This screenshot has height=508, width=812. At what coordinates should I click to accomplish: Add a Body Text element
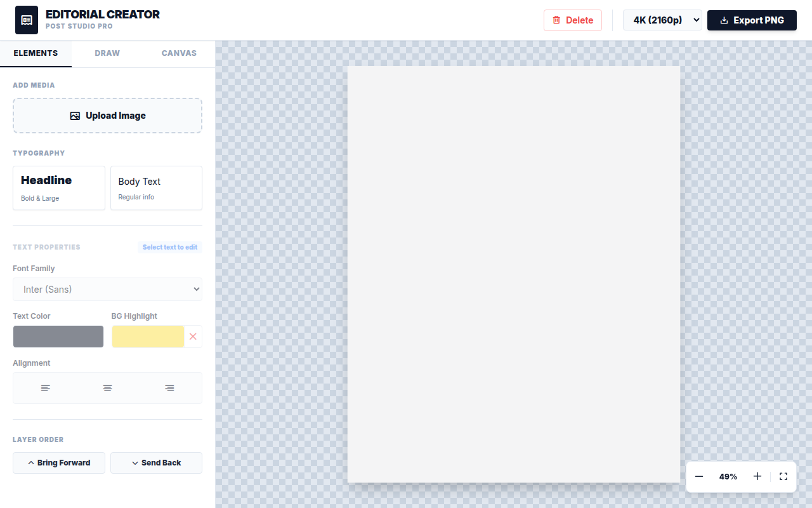tap(156, 188)
